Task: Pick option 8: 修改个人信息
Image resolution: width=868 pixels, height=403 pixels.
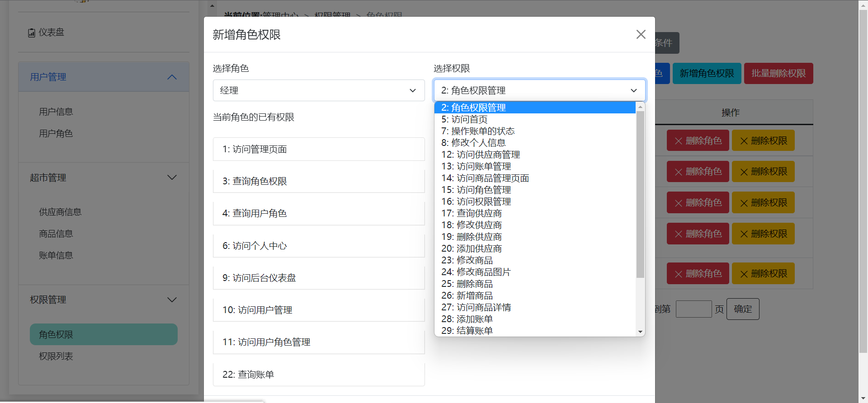Action: (x=535, y=143)
